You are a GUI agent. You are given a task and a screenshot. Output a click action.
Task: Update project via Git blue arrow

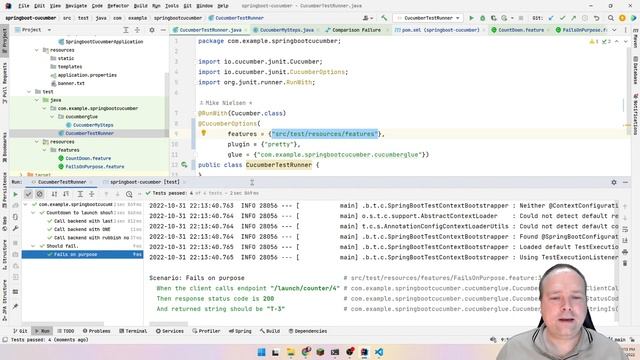551,18
